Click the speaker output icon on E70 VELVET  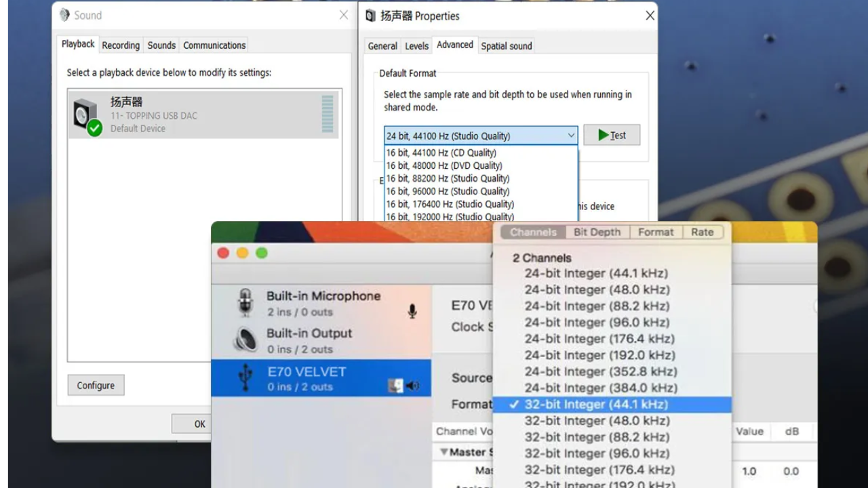click(x=413, y=386)
